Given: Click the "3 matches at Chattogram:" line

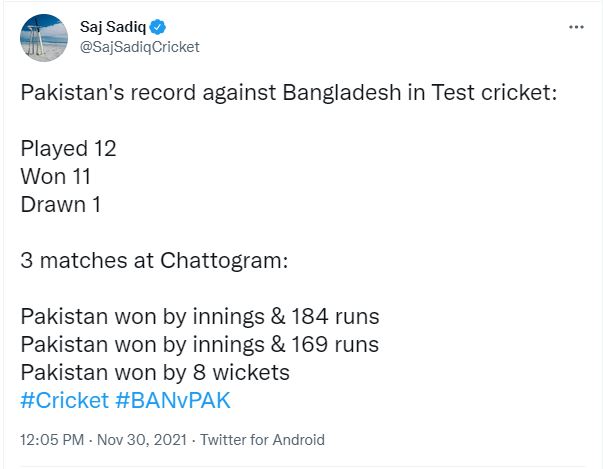Looking at the screenshot, I should pyautogui.click(x=154, y=261).
